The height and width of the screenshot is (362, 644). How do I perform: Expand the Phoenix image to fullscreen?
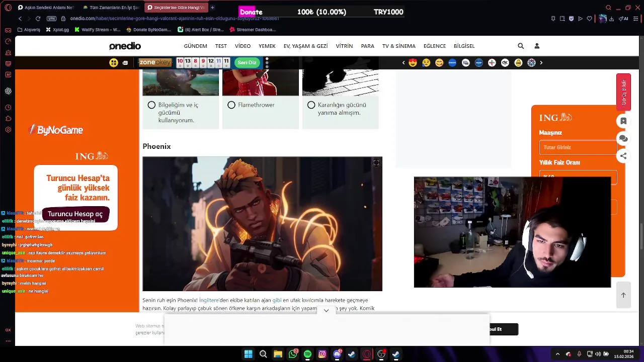tap(376, 163)
